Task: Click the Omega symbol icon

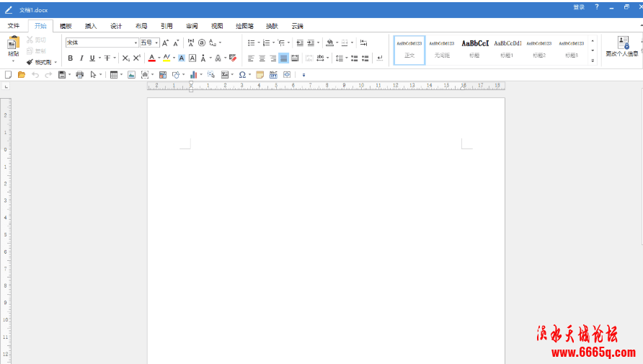Action: (x=242, y=75)
